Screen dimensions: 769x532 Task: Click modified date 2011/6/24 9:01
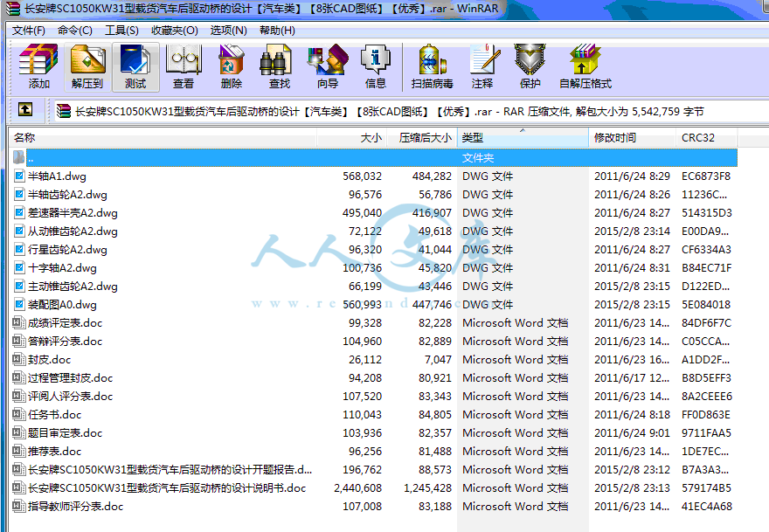click(632, 433)
